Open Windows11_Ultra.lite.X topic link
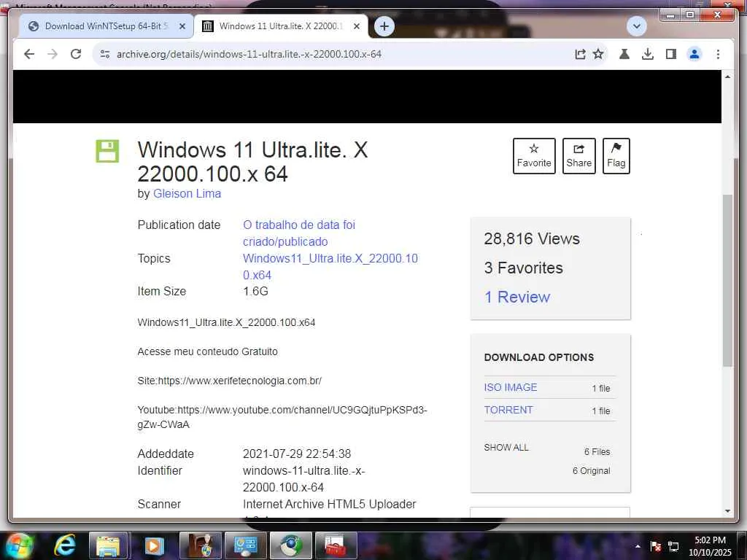 (330, 267)
